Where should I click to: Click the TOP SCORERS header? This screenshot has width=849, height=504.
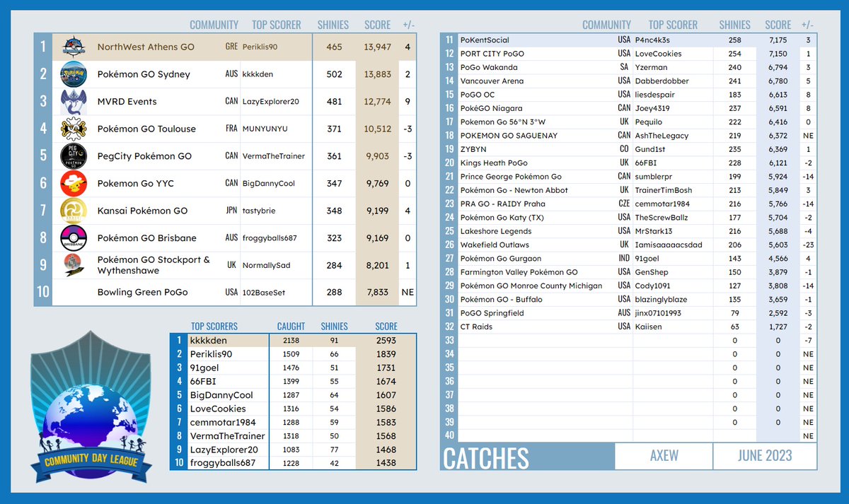click(x=214, y=327)
